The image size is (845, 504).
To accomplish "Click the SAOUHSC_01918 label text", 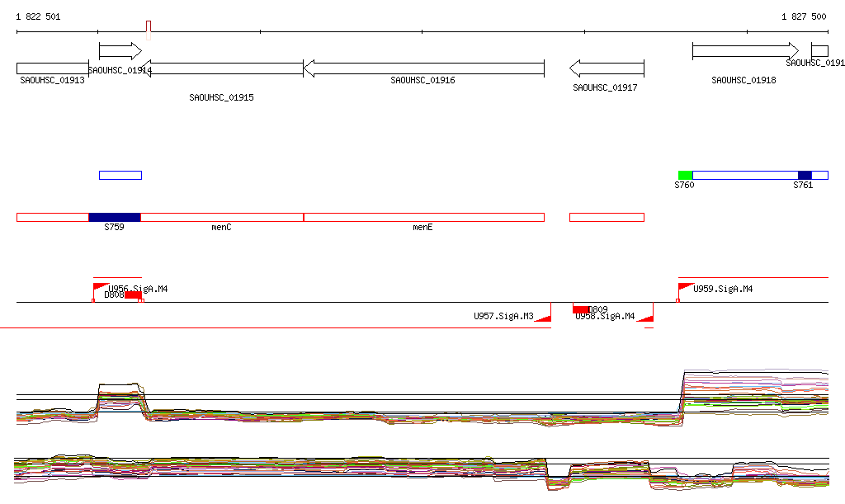I will click(744, 80).
